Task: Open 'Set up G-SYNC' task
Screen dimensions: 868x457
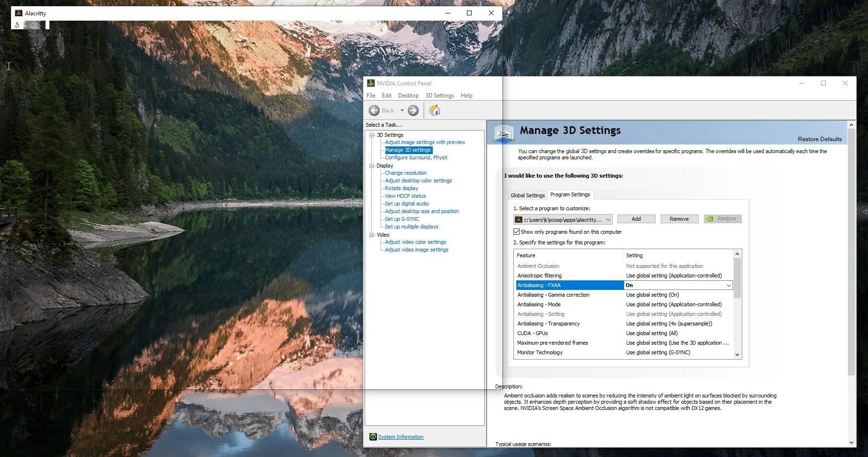Action: [402, 219]
